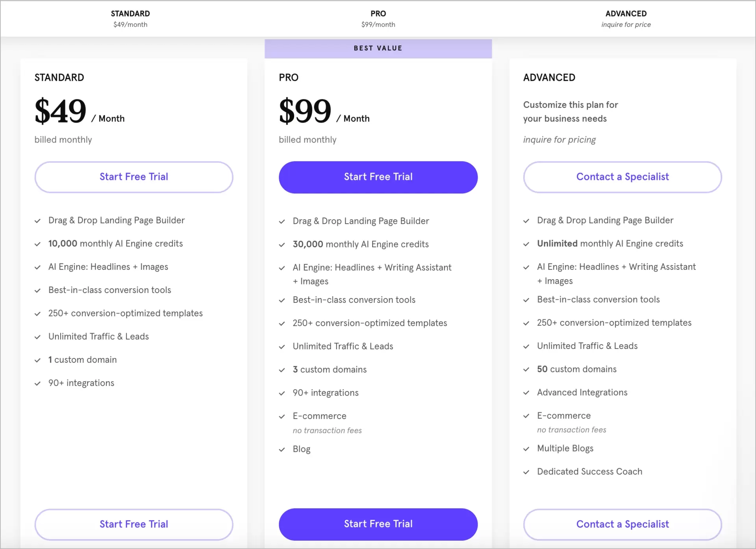The image size is (756, 549).
Task: Click the checkmark beside Drag & Drop Landing Page Builder
Action: coord(38,221)
